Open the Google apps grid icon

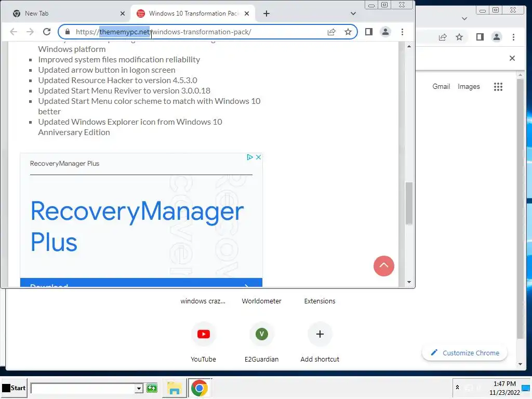[x=498, y=87]
